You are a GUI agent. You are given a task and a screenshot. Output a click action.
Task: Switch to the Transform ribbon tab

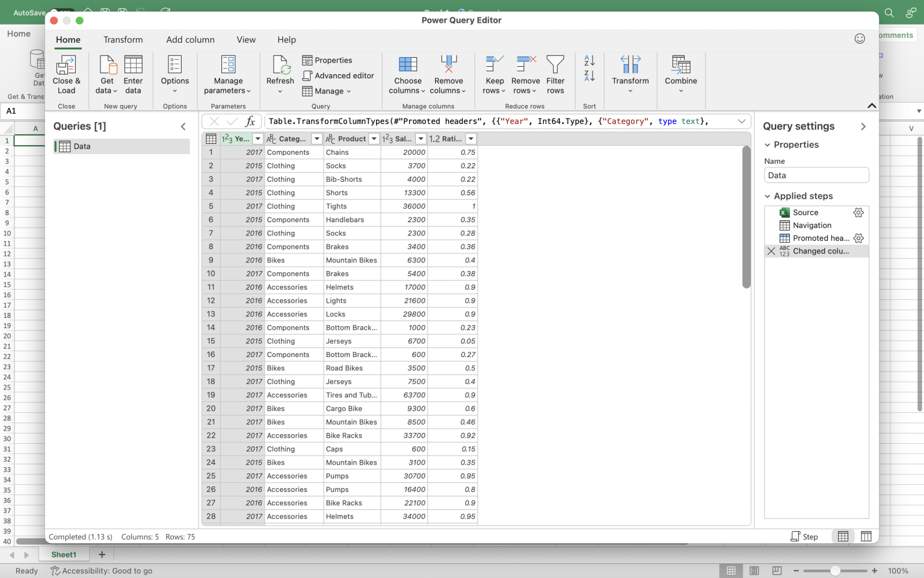pyautogui.click(x=123, y=40)
